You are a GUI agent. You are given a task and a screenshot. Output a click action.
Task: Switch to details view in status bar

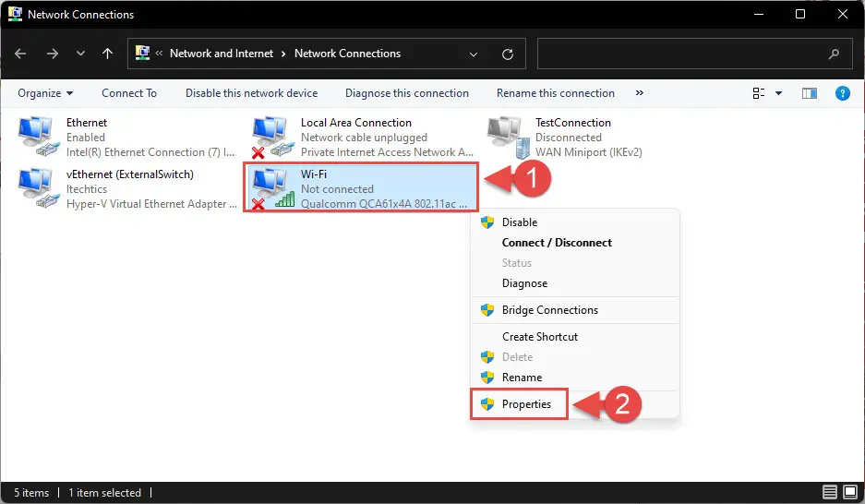tap(830, 491)
